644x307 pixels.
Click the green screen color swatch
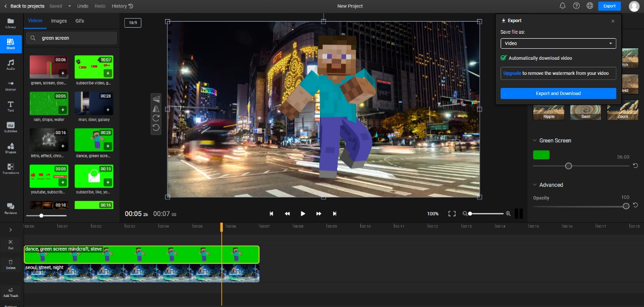[541, 155]
